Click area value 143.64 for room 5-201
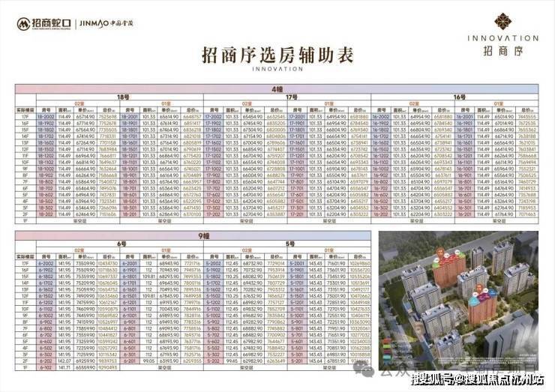The width and height of the screenshot is (555, 392). [316, 361]
